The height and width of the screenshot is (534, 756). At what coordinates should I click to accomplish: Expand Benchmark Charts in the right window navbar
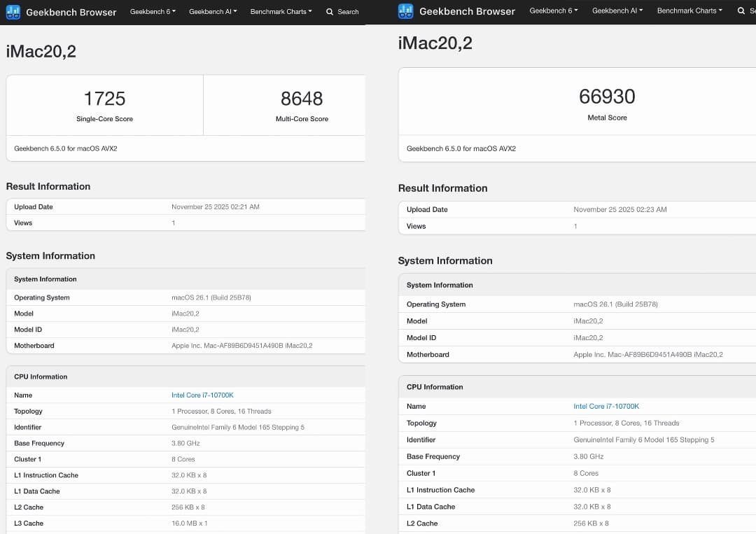pos(689,10)
